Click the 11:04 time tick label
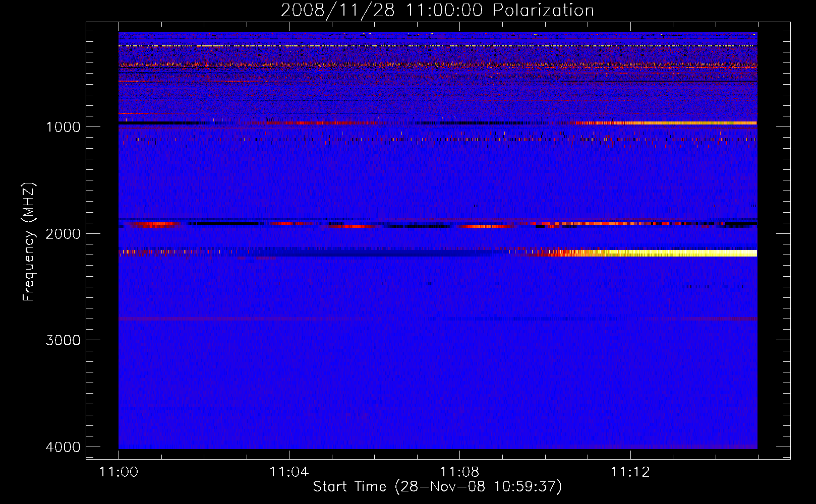 288,472
